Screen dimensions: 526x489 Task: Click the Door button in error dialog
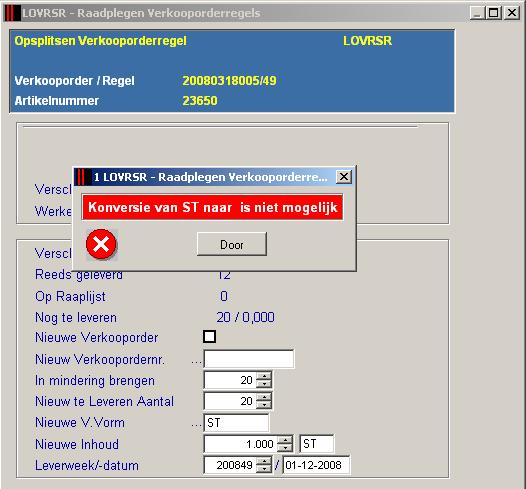pos(232,244)
